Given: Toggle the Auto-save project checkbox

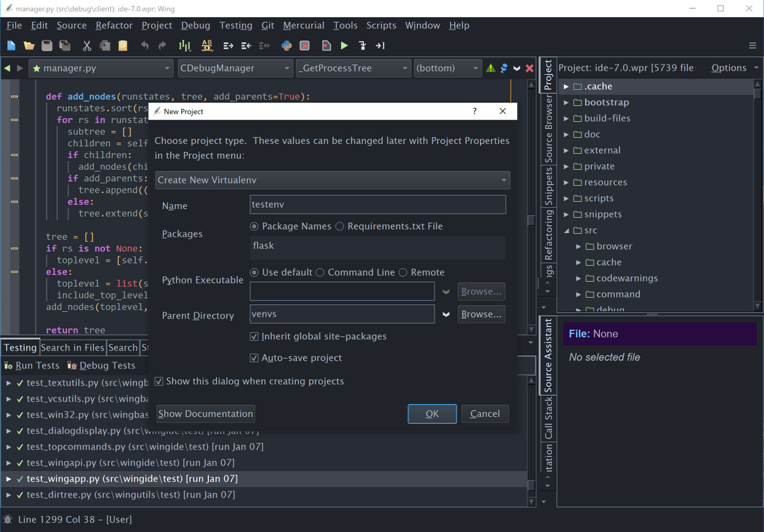Looking at the screenshot, I should [x=255, y=358].
